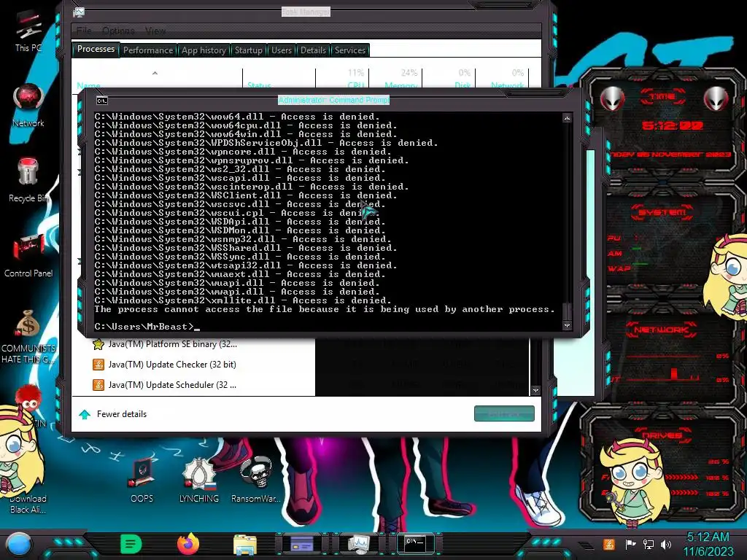The image size is (747, 560).
Task: Open the Action Center flag tray icon
Action: 631,544
